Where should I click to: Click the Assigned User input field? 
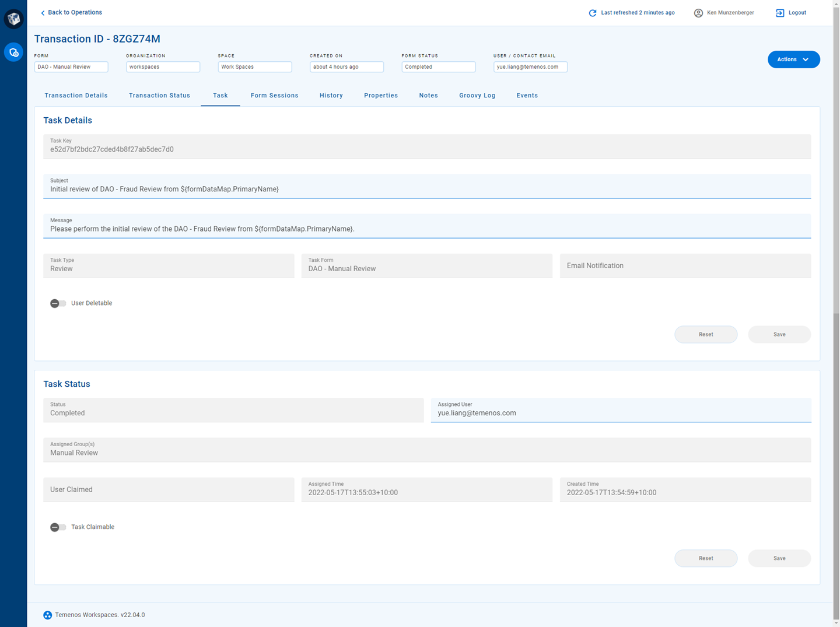coord(620,413)
